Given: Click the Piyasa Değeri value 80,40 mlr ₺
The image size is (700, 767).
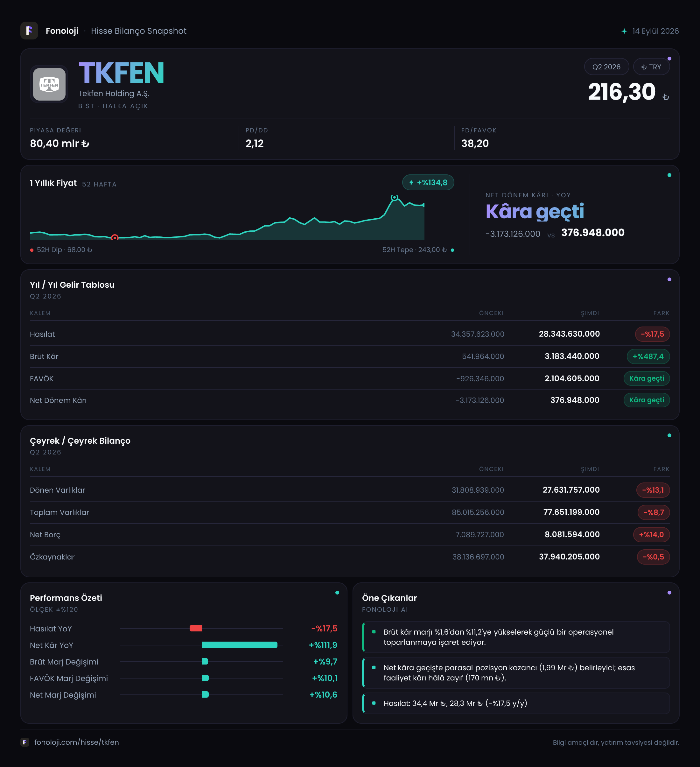Looking at the screenshot, I should coord(60,144).
